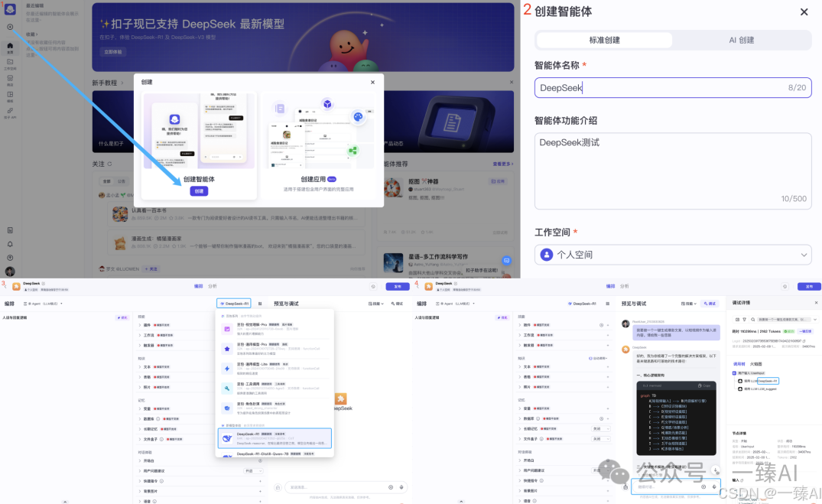Open the 工作空间 dropdown showing 个人空间
Screen dimensions: 822x504
673,255
